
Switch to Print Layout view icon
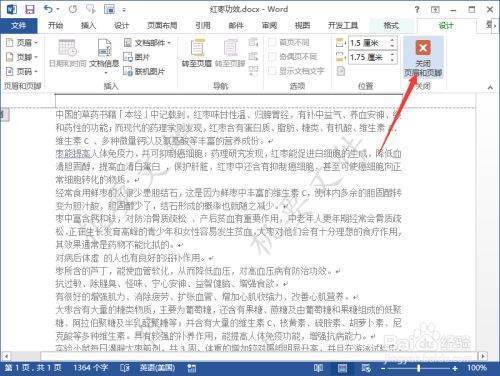point(342,368)
